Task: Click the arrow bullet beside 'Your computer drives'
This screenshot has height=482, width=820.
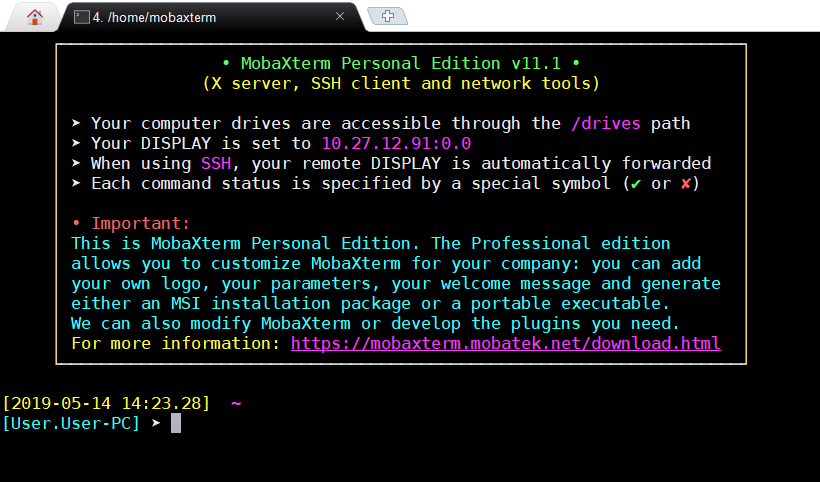Action: (x=76, y=123)
